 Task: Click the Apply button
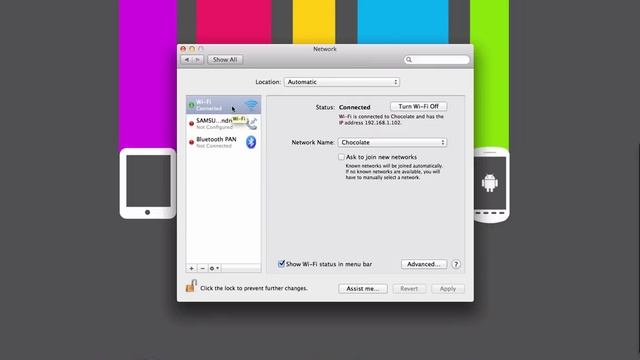pos(448,289)
